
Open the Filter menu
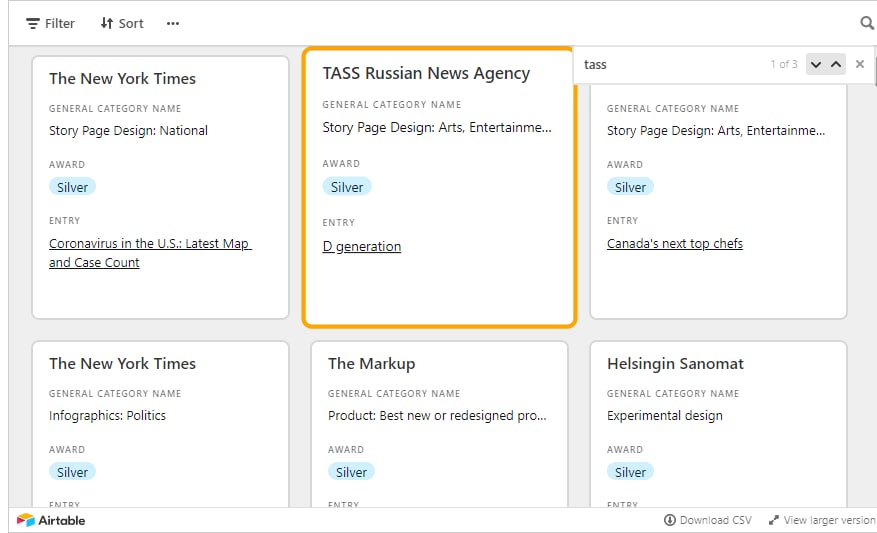pos(50,23)
